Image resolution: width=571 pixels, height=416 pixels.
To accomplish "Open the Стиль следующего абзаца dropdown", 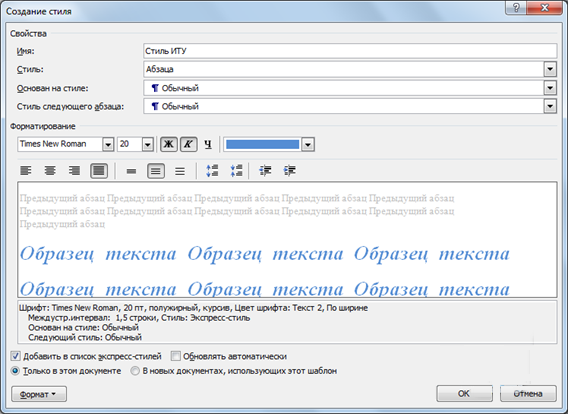I will click(550, 107).
